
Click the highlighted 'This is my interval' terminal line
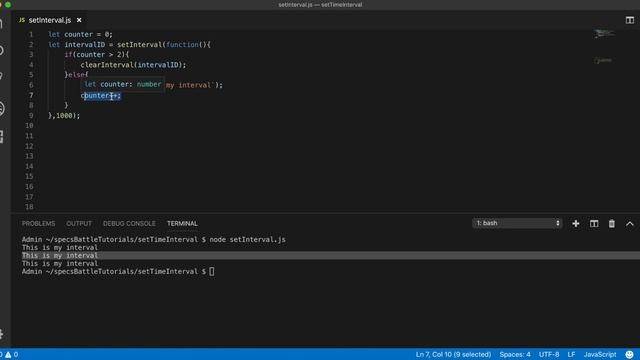tap(60, 256)
